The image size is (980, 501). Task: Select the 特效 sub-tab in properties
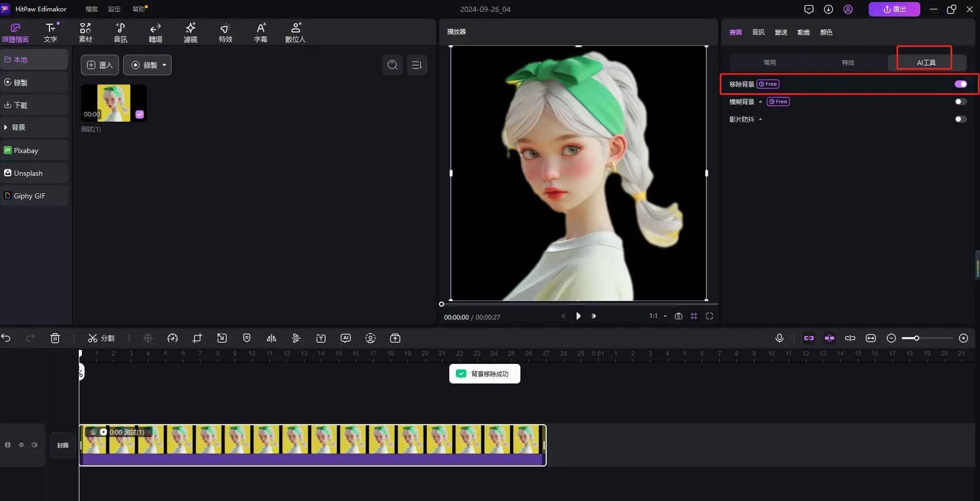pyautogui.click(x=848, y=62)
